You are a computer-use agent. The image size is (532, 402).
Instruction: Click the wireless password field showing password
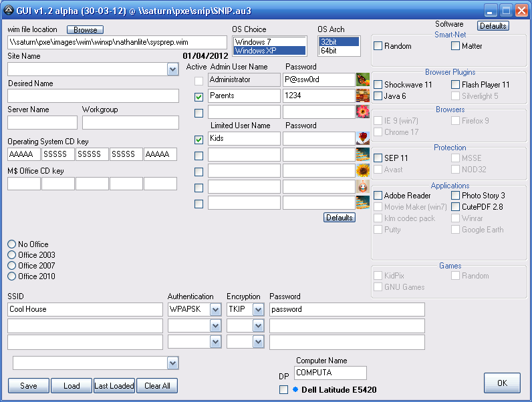coord(347,309)
